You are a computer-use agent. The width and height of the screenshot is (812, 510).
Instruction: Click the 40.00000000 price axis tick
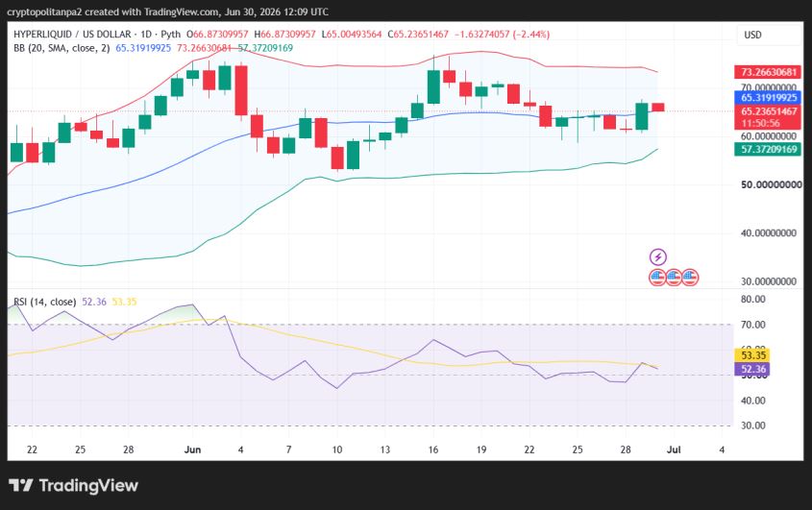(769, 233)
